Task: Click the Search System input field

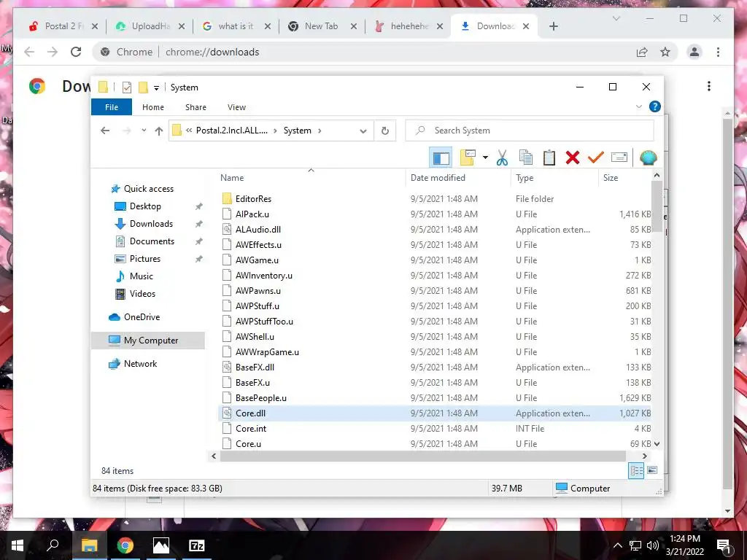Action: (530, 131)
